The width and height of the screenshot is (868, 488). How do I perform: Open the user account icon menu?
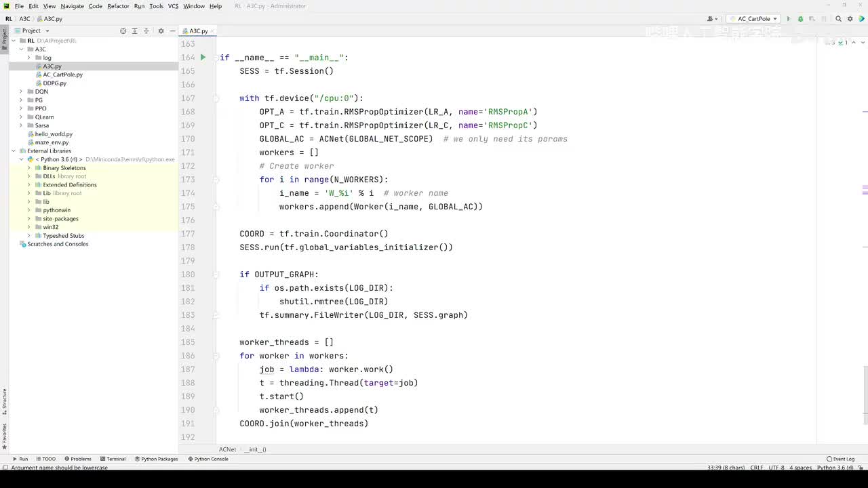(x=712, y=19)
